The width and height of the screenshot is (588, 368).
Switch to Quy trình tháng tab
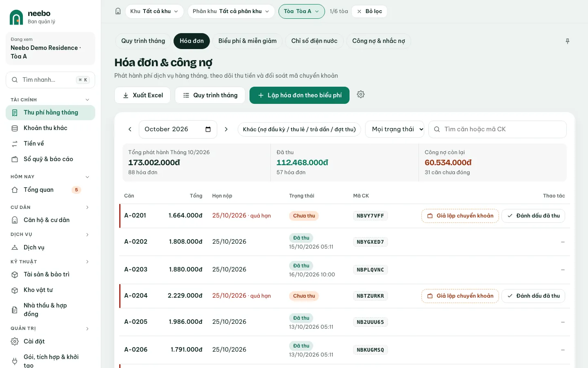click(143, 41)
